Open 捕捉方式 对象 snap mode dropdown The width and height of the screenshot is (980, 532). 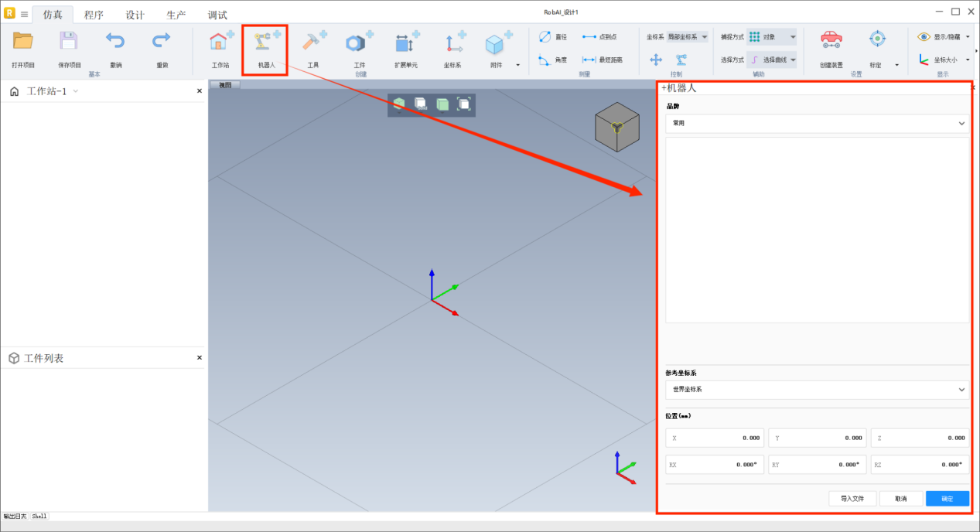tap(771, 36)
